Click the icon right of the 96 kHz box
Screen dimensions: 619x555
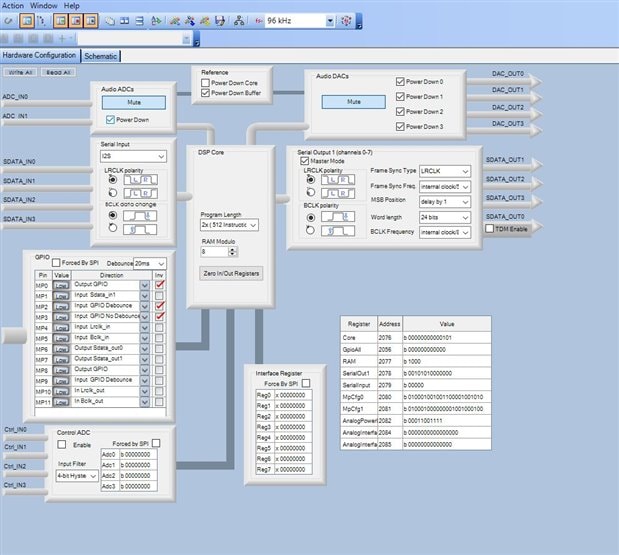(x=346, y=21)
